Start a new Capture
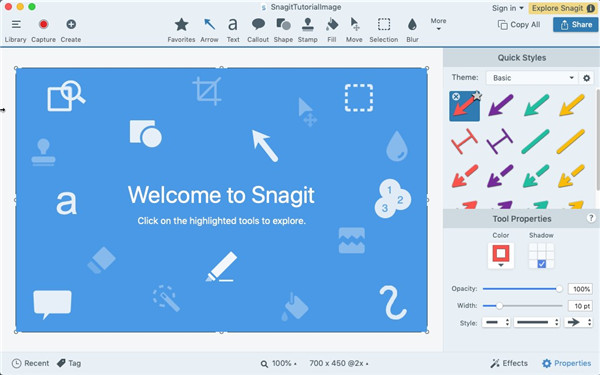The image size is (600, 375). (x=43, y=30)
